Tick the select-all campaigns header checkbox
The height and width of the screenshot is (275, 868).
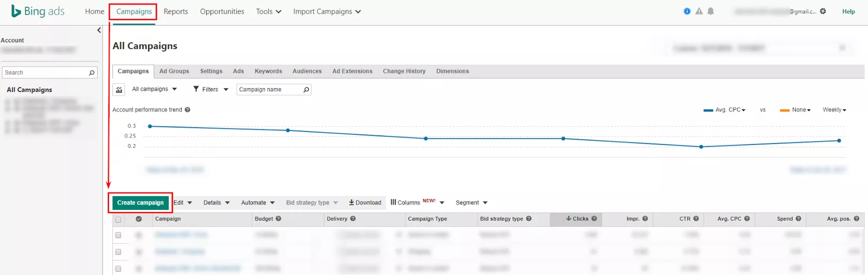coord(118,220)
